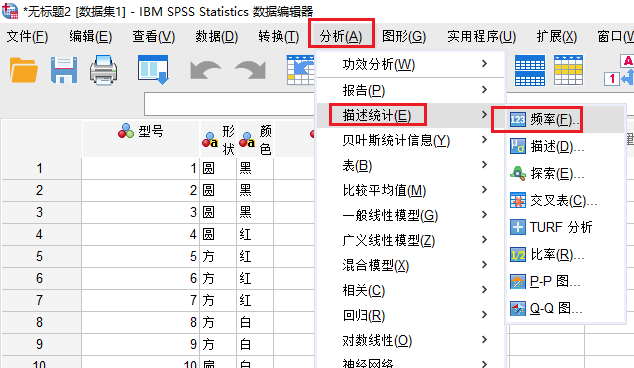Viewport: 634px width, 368px height.
Task: Click the Explore submenu icon
Action: click(518, 173)
